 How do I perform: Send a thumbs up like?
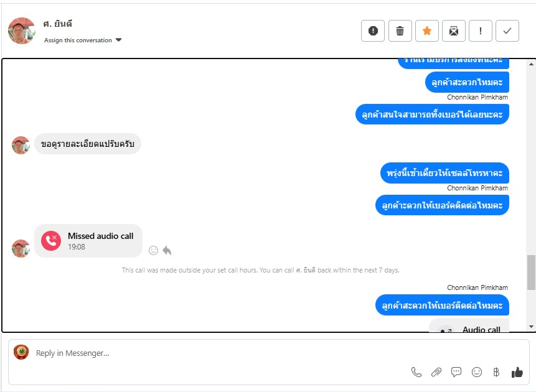[517, 372]
